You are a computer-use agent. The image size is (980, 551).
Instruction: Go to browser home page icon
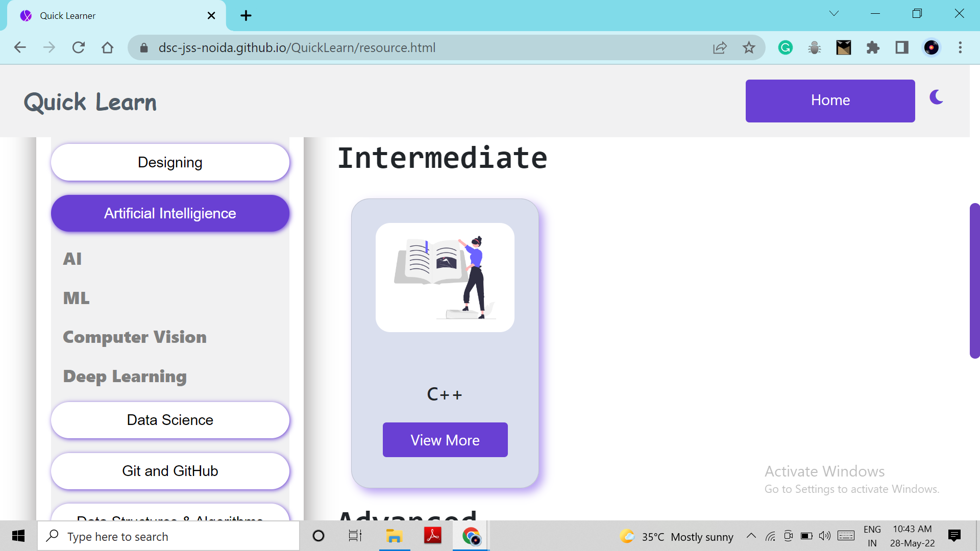pos(107,47)
